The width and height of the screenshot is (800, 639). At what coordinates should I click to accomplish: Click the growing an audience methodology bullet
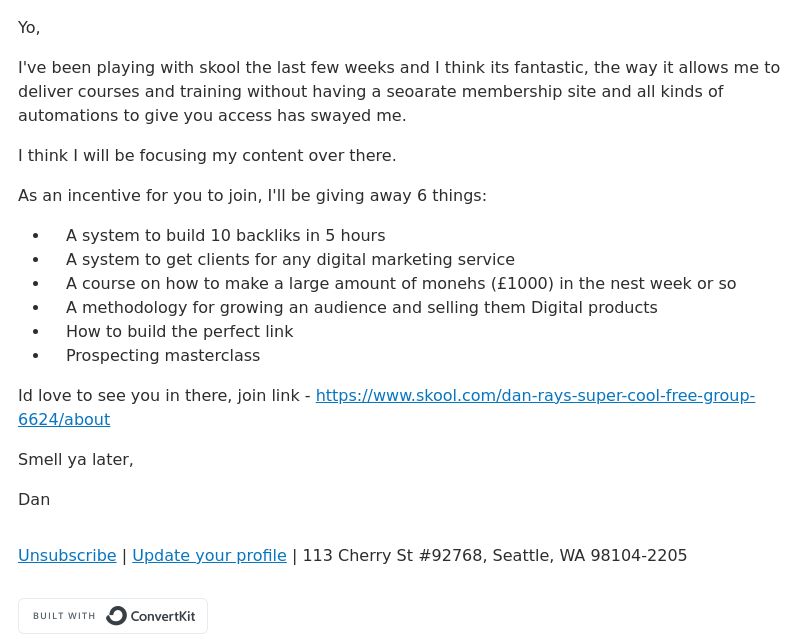(362, 307)
